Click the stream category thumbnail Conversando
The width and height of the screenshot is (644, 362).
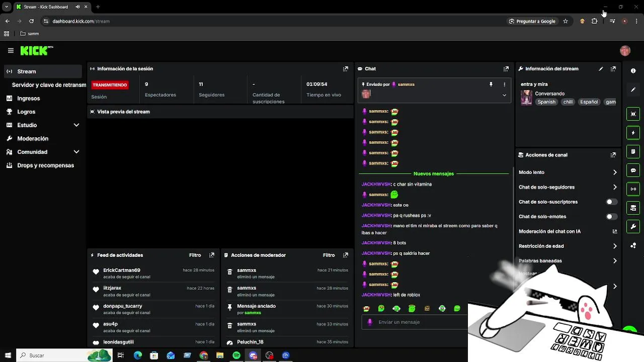(526, 98)
